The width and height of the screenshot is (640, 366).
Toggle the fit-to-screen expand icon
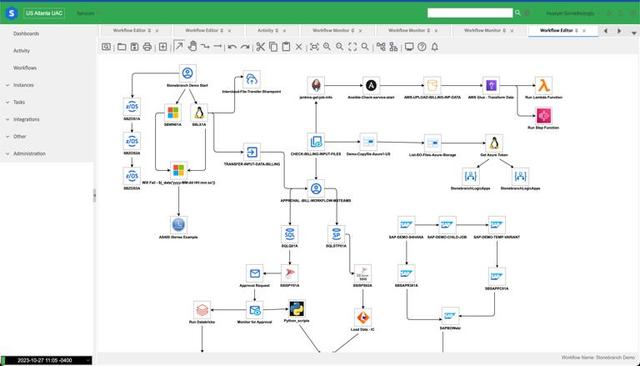352,47
